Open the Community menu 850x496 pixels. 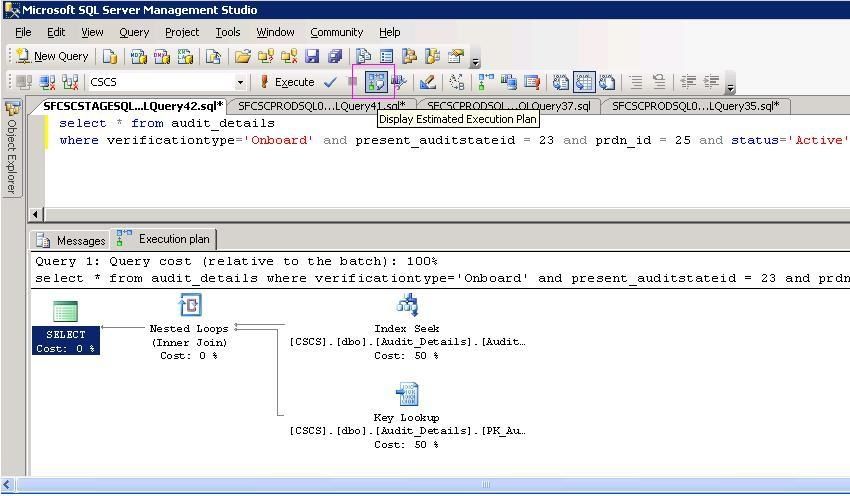(337, 33)
